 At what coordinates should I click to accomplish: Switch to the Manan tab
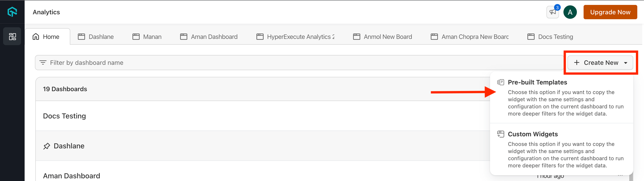[x=147, y=37]
